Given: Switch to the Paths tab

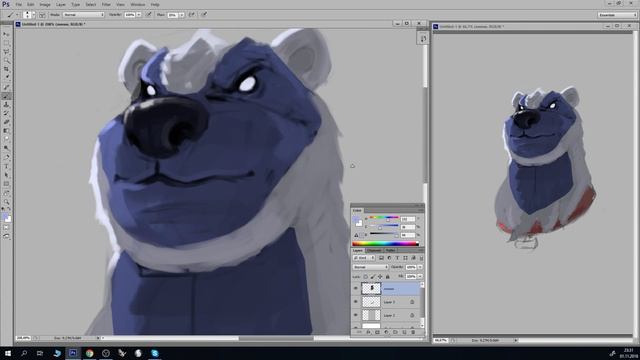Looking at the screenshot, I should (x=390, y=250).
